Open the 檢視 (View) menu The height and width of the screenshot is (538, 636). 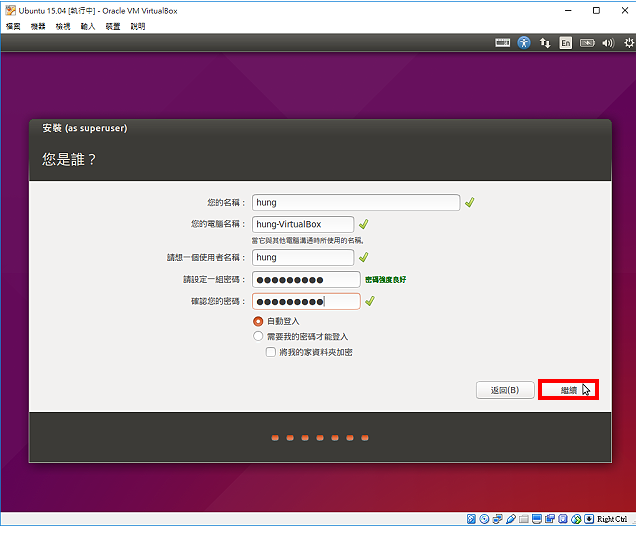click(63, 26)
